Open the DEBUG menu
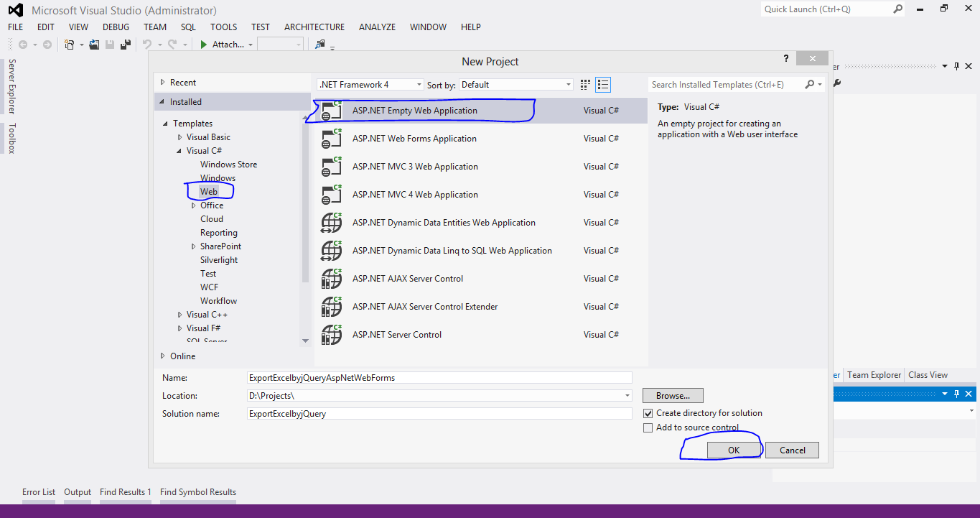Viewport: 980px width, 518px height. 116,27
